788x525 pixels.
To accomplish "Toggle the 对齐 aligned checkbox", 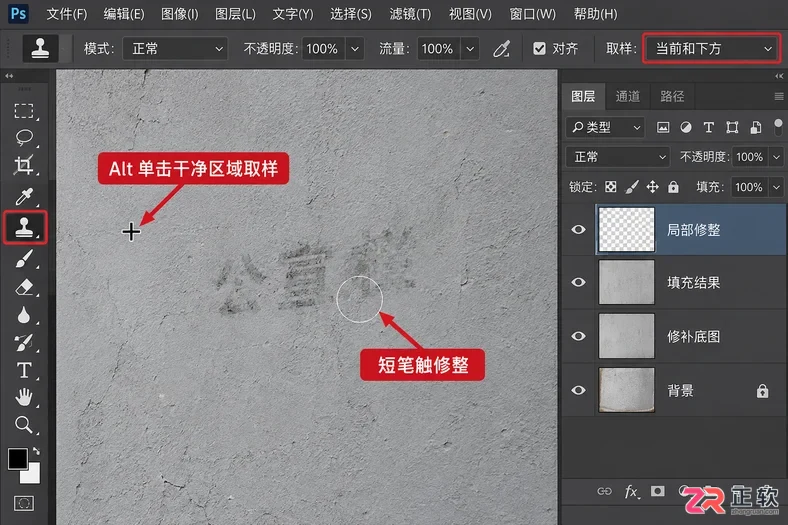I will pos(539,48).
